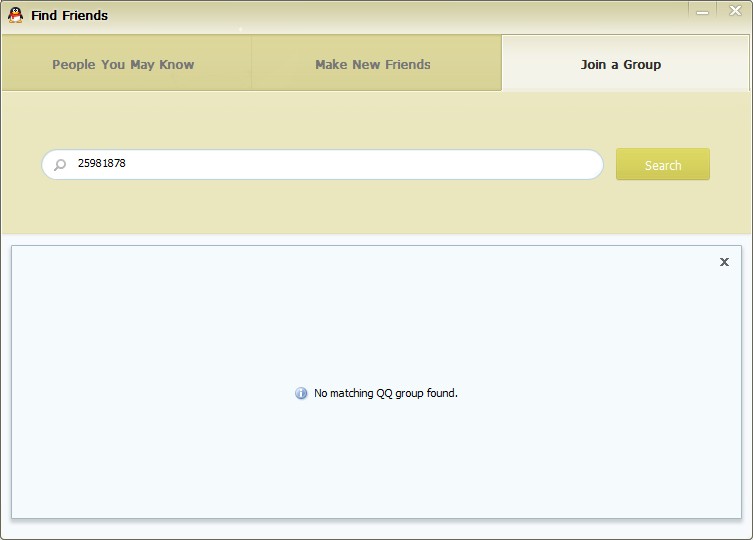Focus the group number search field
The height and width of the screenshot is (540, 753).
pos(322,164)
